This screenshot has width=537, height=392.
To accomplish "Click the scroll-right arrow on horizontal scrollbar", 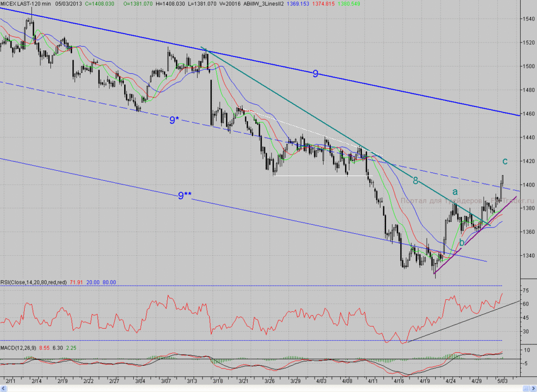I will coord(533,388).
